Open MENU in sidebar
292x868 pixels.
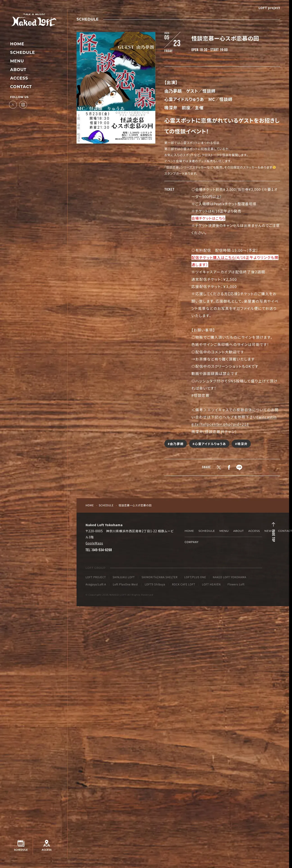tap(17, 61)
